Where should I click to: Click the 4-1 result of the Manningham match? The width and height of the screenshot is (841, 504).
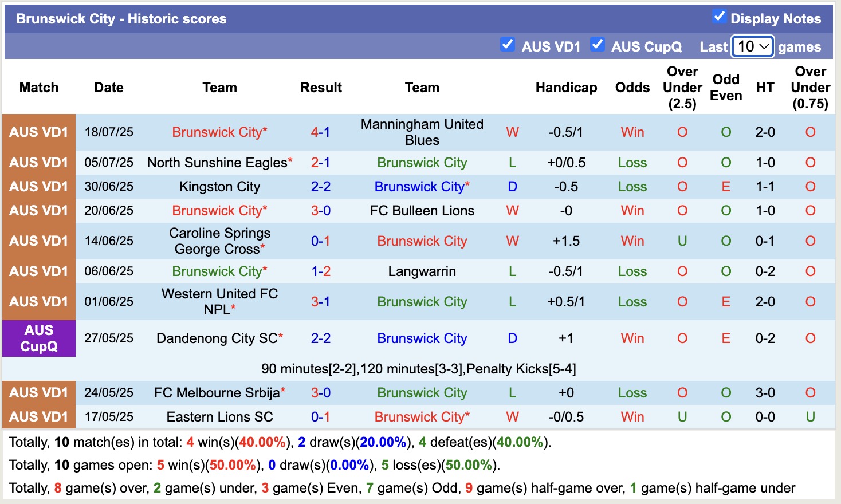[320, 132]
